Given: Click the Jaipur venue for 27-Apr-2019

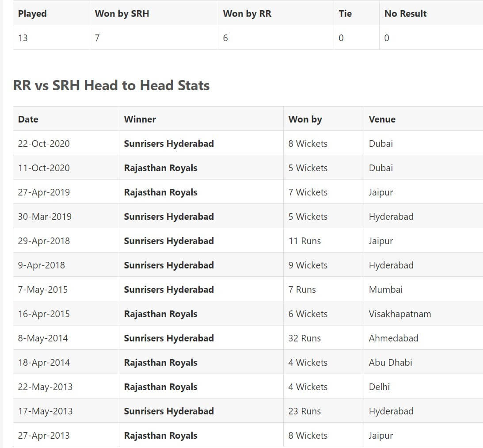Looking at the screenshot, I should coord(381,192).
